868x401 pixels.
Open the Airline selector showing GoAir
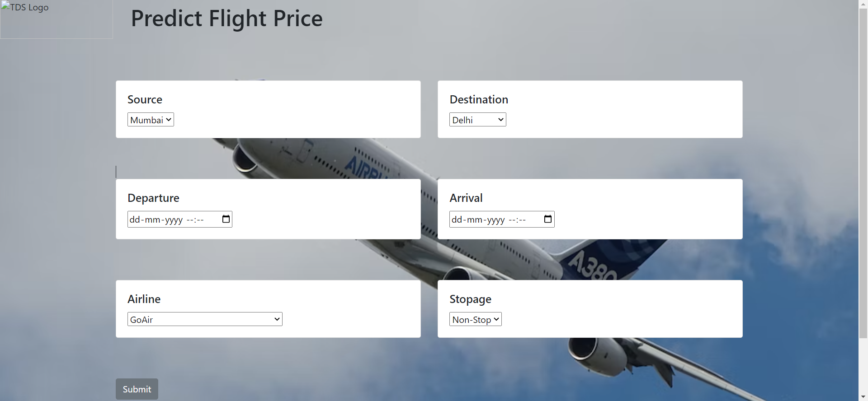tap(203, 319)
